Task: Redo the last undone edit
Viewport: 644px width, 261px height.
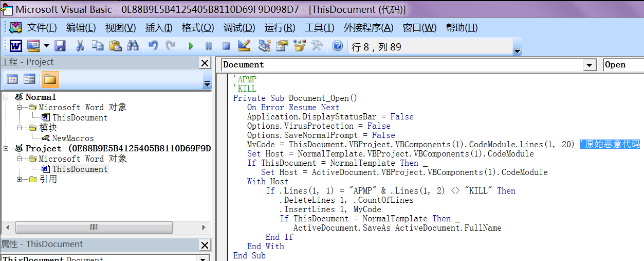Action: click(x=170, y=46)
